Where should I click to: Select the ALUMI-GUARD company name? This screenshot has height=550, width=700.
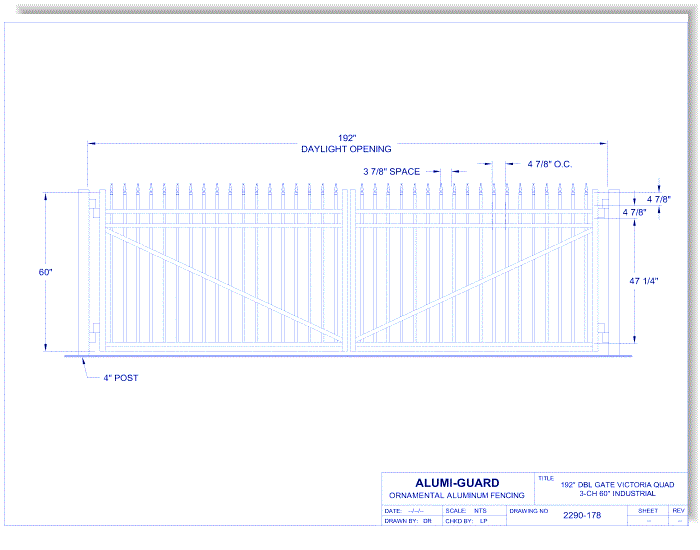(457, 483)
